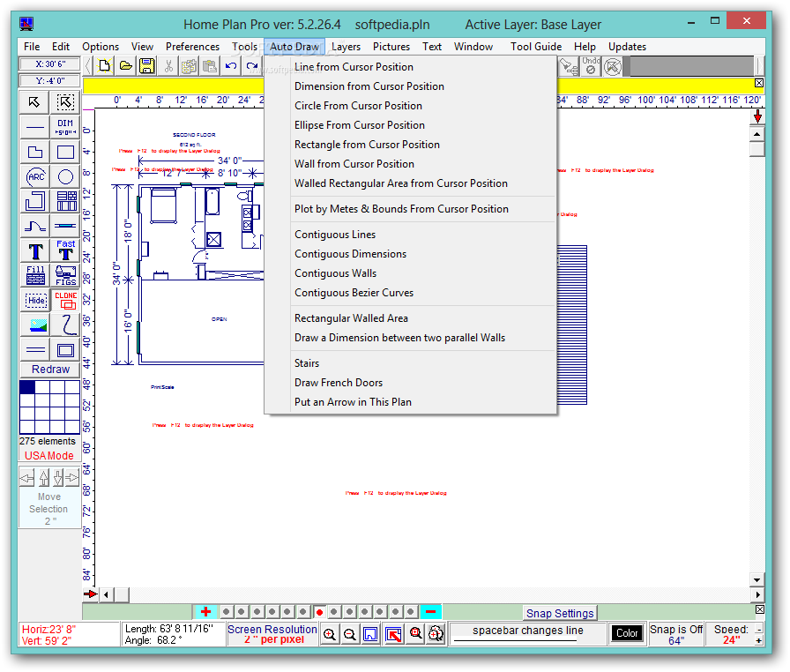Close the yellow bar with X box
The height and width of the screenshot is (672, 790).
(x=759, y=83)
